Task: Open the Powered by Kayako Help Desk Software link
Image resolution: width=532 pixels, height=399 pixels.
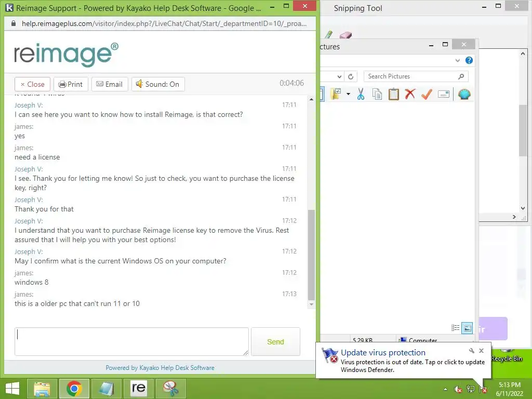Action: pos(160,368)
